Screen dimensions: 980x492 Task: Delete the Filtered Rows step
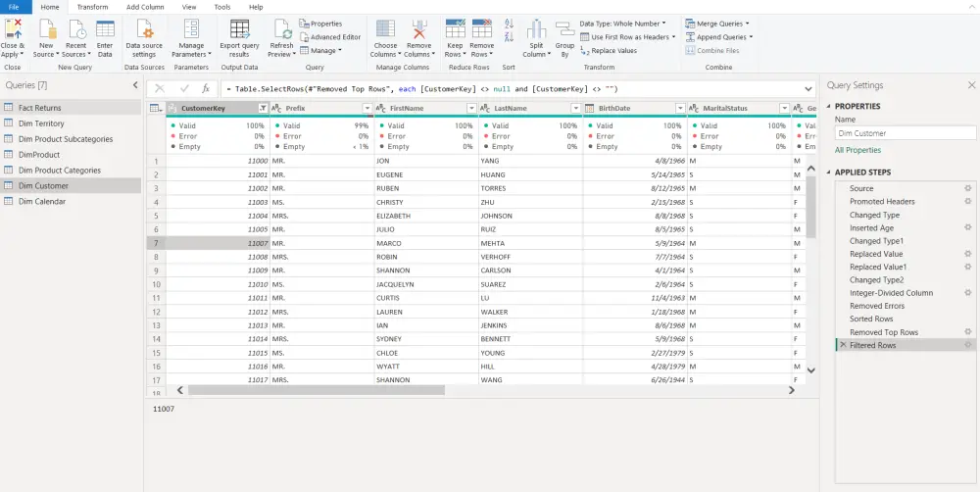(x=843, y=345)
